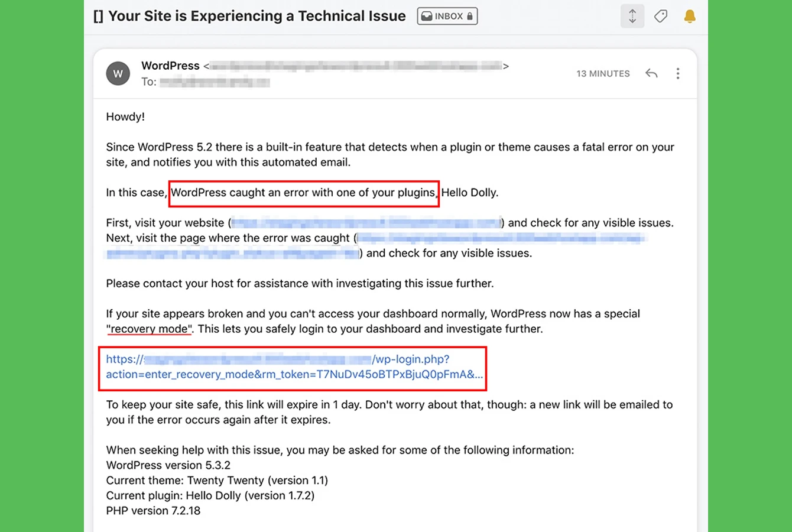Viewport: 792px width, 532px height.
Task: Click the "WordPress version 5.3.2" line
Action: point(168,465)
